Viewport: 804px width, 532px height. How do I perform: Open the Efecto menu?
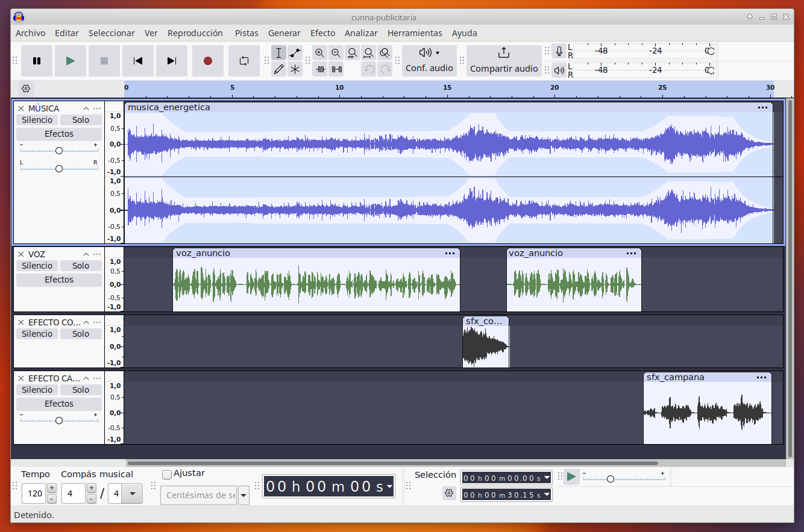point(322,33)
